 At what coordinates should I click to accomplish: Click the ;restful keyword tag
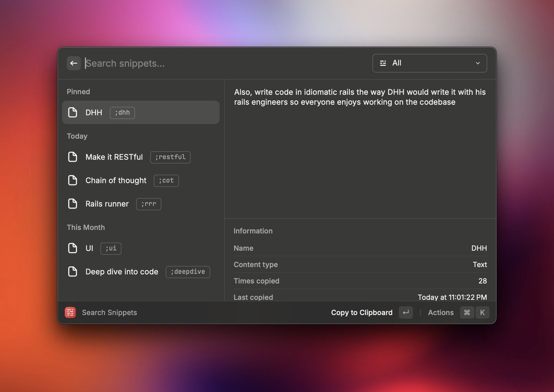170,157
